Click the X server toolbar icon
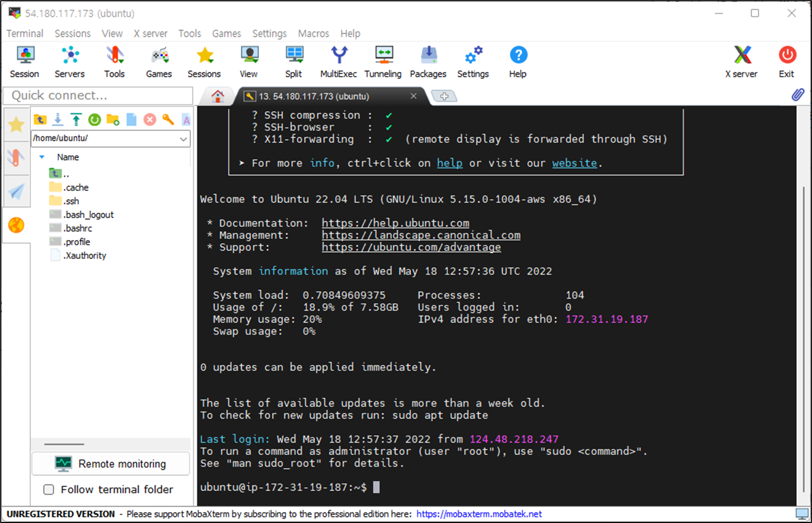The height and width of the screenshot is (523, 812). (x=742, y=62)
